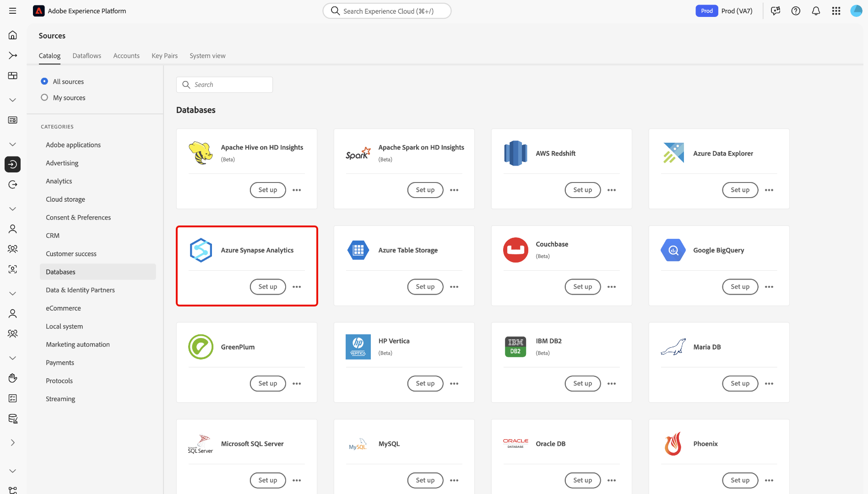This screenshot has height=494, width=868.
Task: Open the user profile avatar
Action: 856,11
